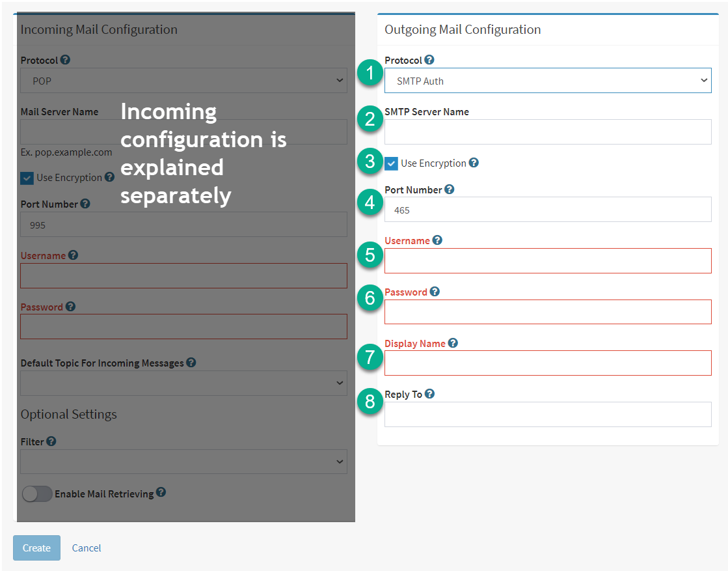Click into the Reply To field
The image size is (728, 571).
(548, 415)
